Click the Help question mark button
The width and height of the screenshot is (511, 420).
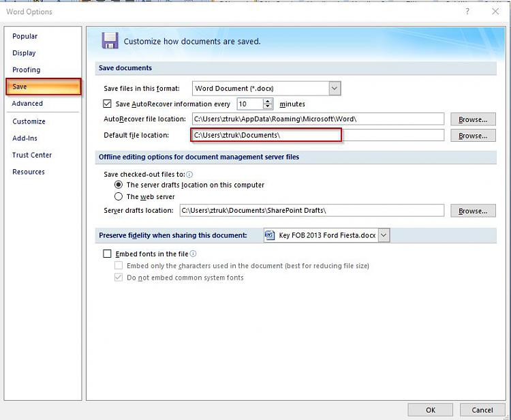467,12
